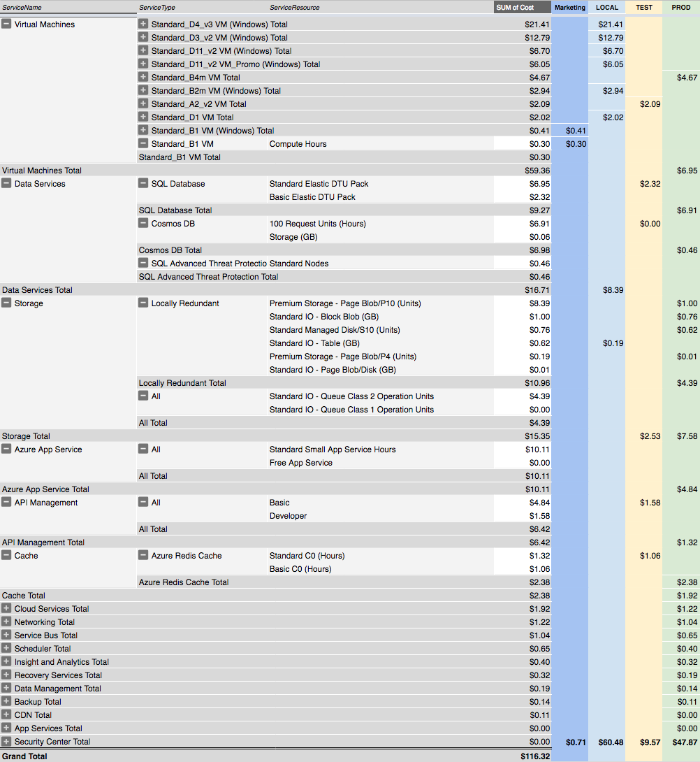This screenshot has width=700, height=762.
Task: Expand Insight and Analytics Total row
Action: coord(6,661)
